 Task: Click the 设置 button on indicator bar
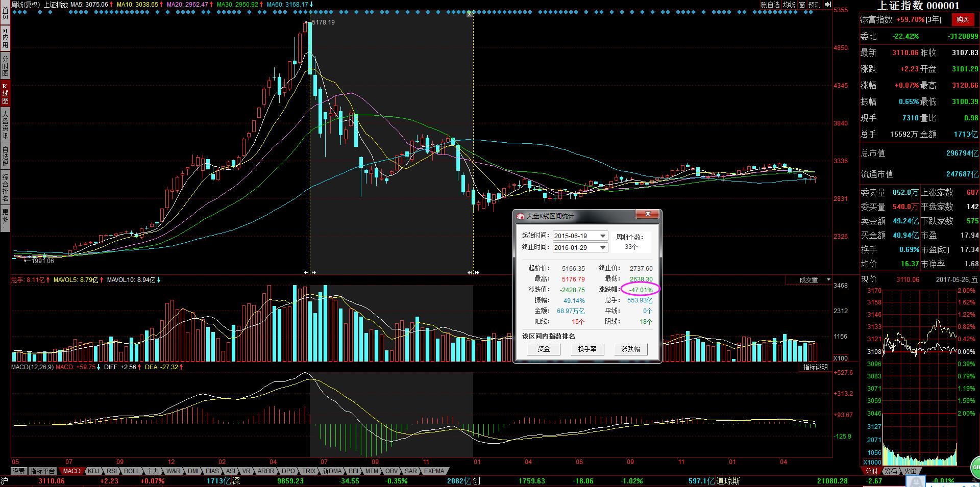[19, 471]
